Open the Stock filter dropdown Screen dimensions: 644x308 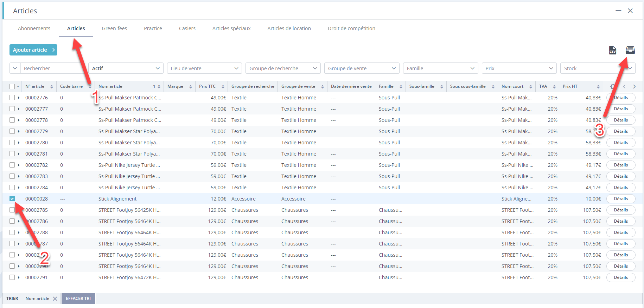tap(598, 68)
